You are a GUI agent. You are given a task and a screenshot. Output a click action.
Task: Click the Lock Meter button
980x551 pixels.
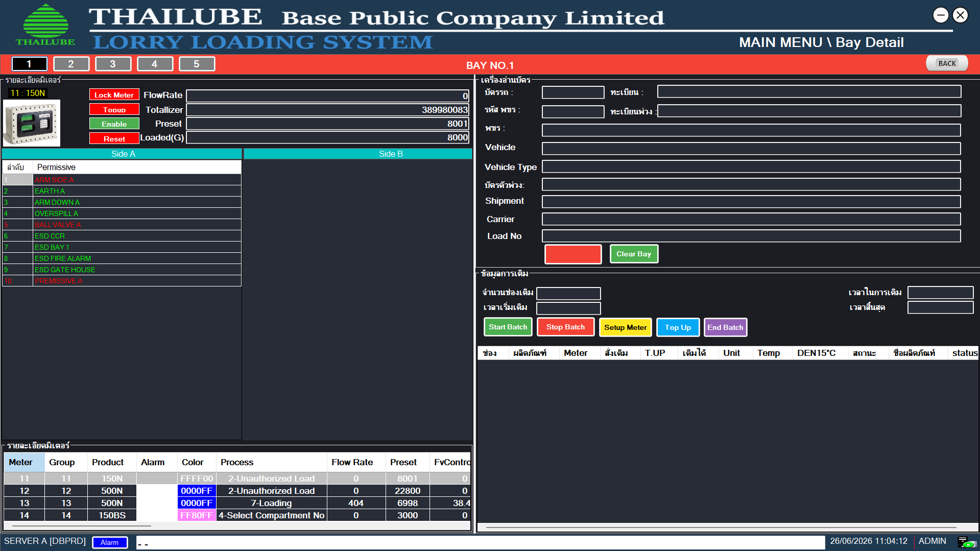click(x=114, y=95)
